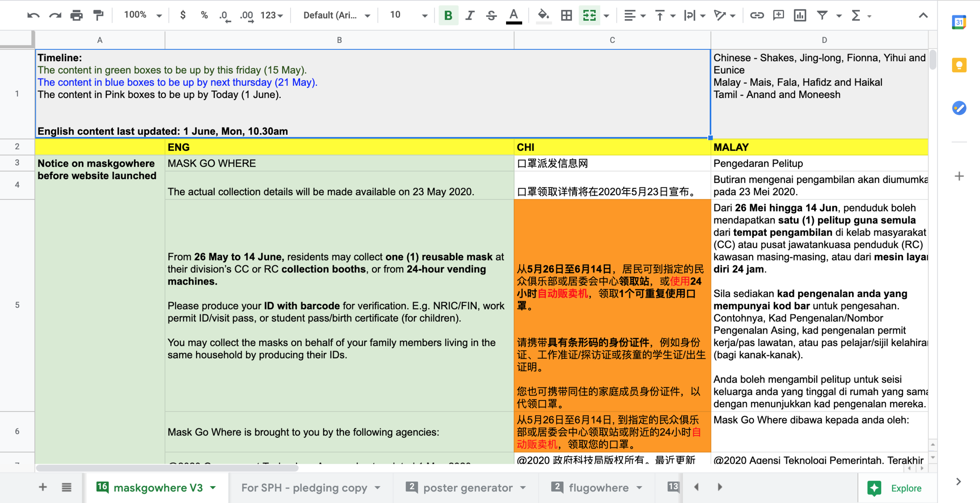Image resolution: width=980 pixels, height=503 pixels.
Task: Insert a link
Action: point(757,15)
